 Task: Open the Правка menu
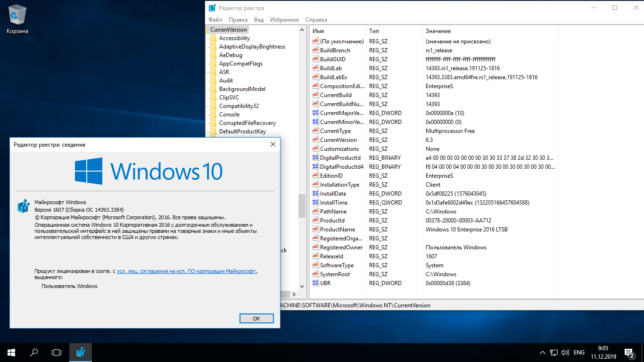(238, 20)
